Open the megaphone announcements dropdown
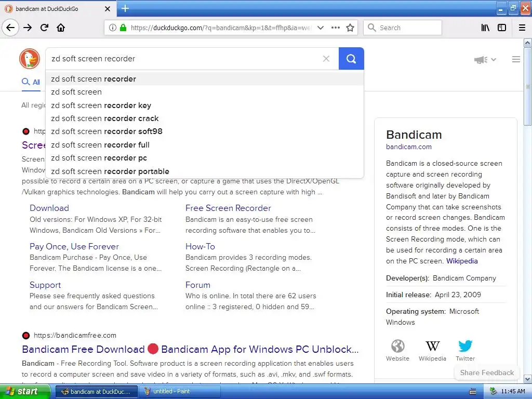The image size is (532, 399). [485, 60]
